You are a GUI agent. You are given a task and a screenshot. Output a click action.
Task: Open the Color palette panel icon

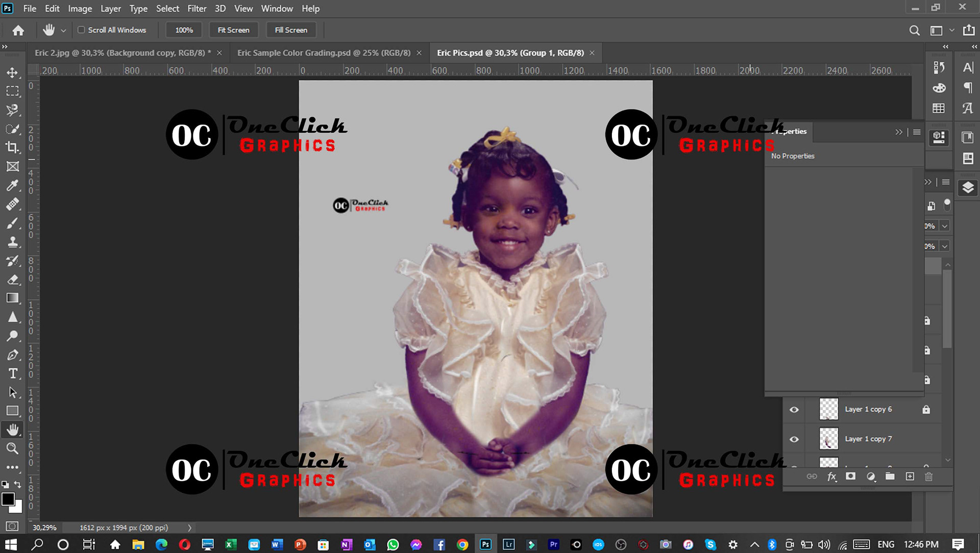[x=939, y=88]
